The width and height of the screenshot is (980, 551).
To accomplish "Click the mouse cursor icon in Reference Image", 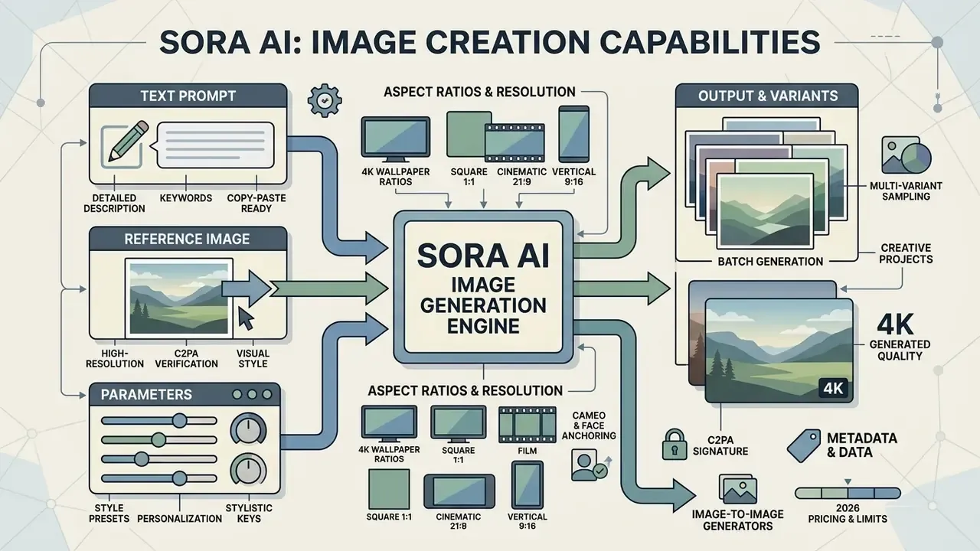I will (x=247, y=318).
